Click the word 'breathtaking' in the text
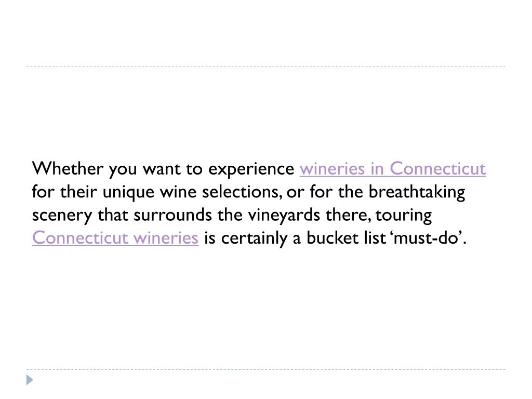Screen dimensions: 532x399 pos(417,192)
